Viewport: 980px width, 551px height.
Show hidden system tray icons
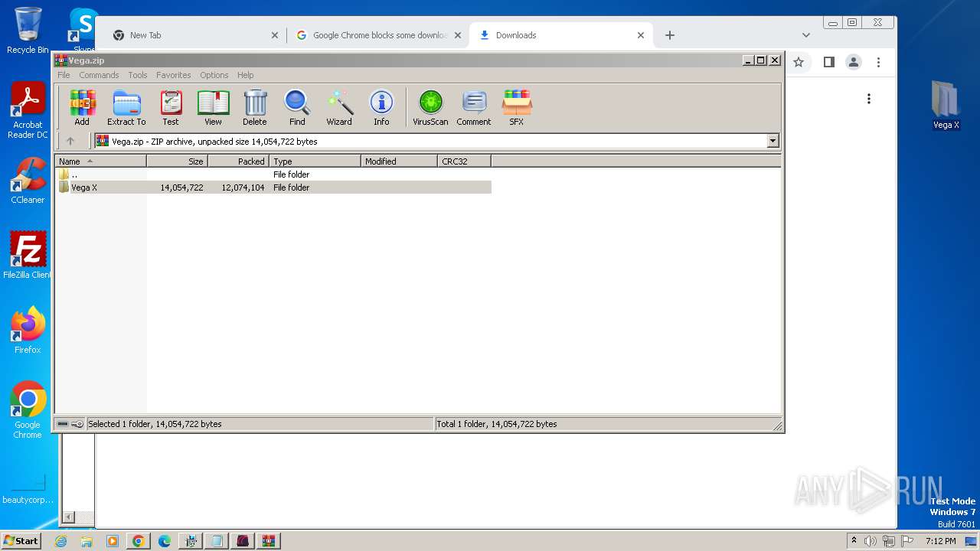[x=854, y=541]
